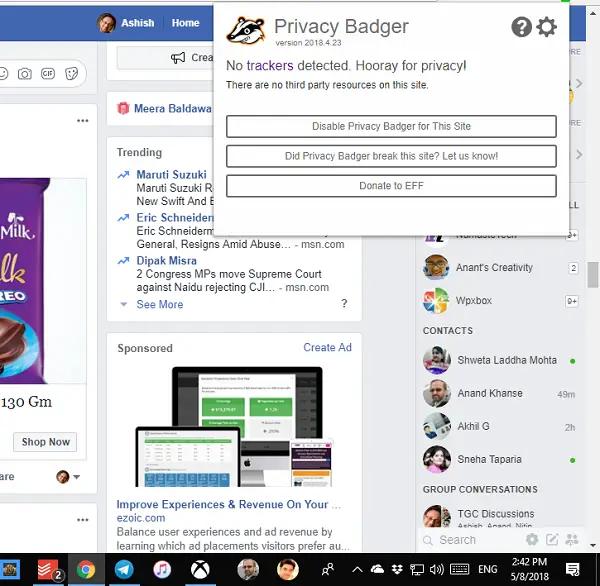Open Xbox app from taskbar
The width and height of the screenshot is (600, 586).
(x=200, y=570)
